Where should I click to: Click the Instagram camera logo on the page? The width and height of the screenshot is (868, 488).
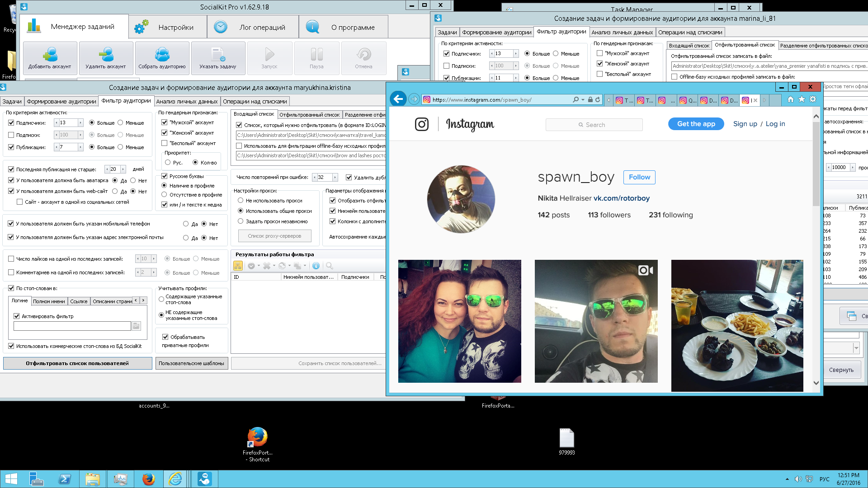point(422,124)
